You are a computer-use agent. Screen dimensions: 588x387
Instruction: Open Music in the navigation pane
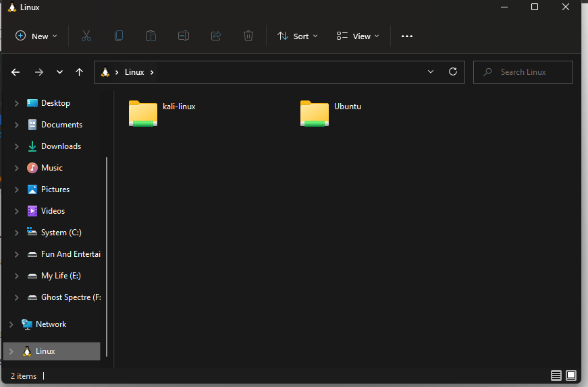[52, 168]
